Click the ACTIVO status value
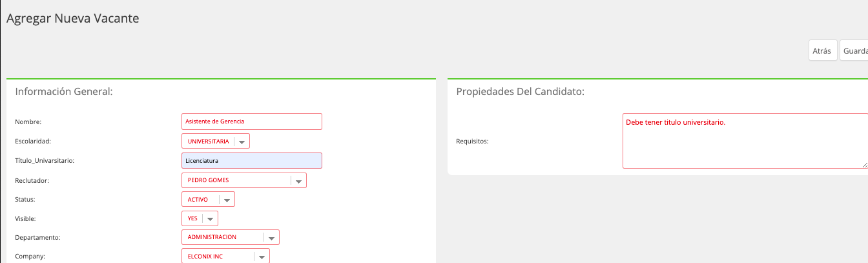The height and width of the screenshot is (263, 868). coord(198,200)
